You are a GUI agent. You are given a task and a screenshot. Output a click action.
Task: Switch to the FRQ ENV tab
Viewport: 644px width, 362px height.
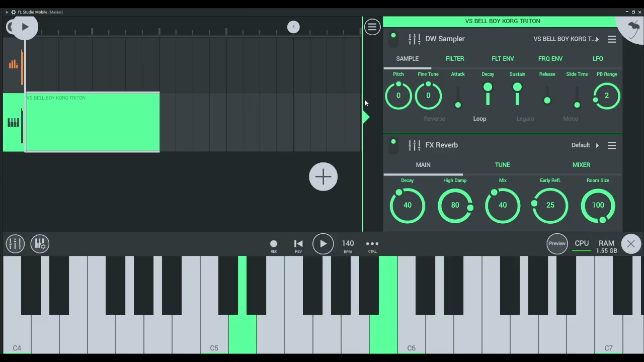click(550, 59)
